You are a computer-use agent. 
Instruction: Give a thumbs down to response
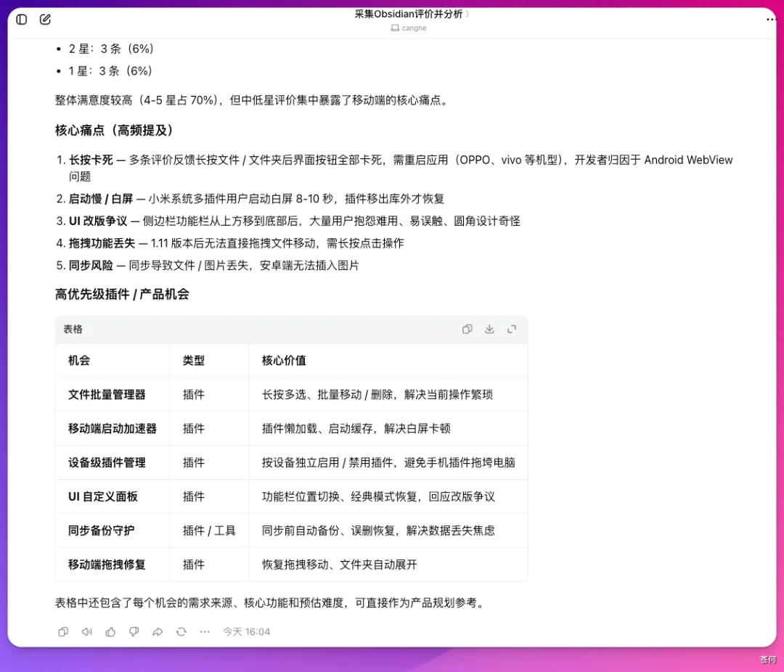(134, 631)
